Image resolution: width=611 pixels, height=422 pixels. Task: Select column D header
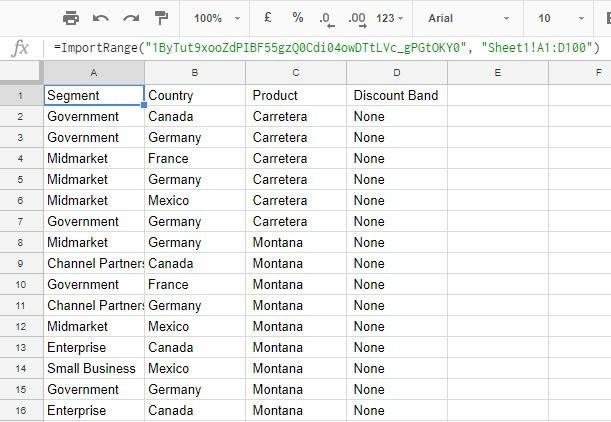[x=397, y=72]
